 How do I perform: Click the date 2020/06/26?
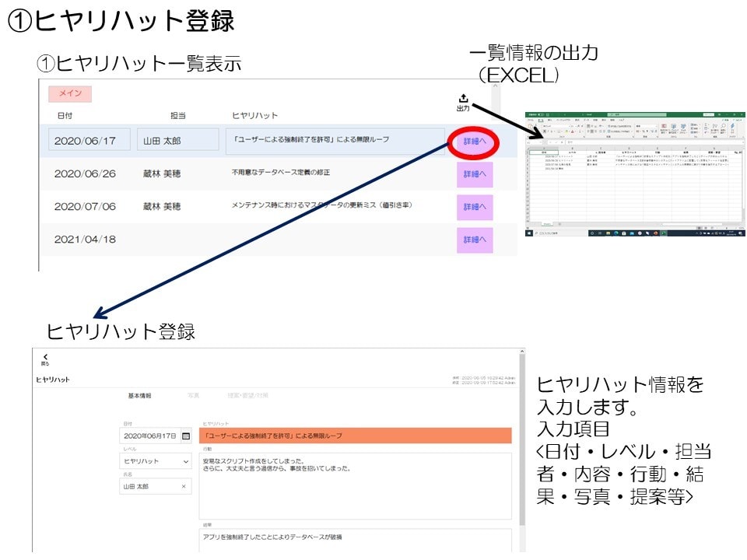pos(85,173)
